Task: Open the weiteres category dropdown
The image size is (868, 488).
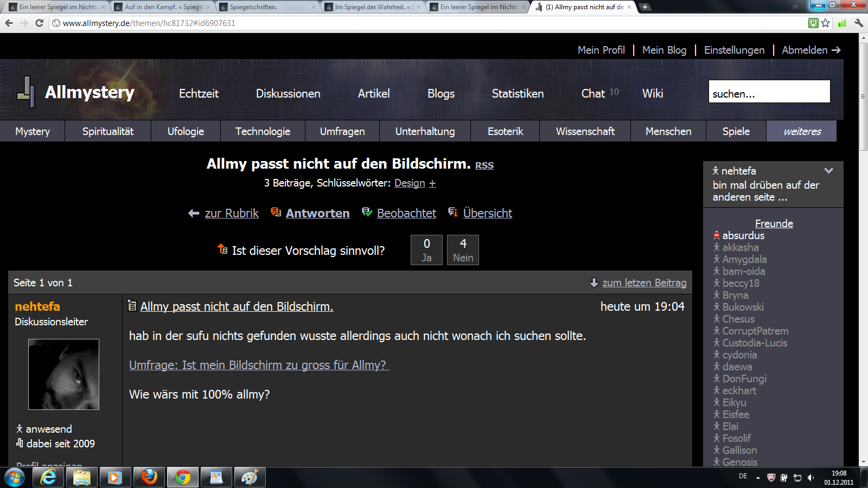Action: pos(801,131)
